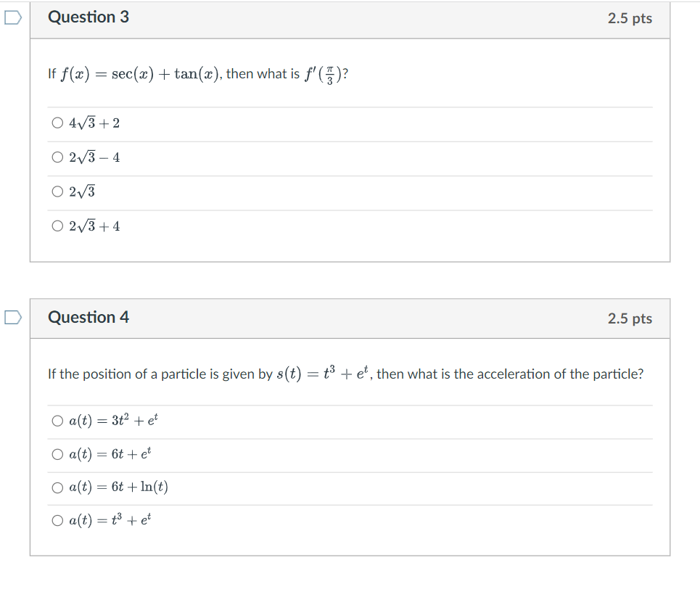Image resolution: width=700 pixels, height=589 pixels.
Task: Select answer 2√3 − 4 for Question 3
Action: (x=57, y=157)
